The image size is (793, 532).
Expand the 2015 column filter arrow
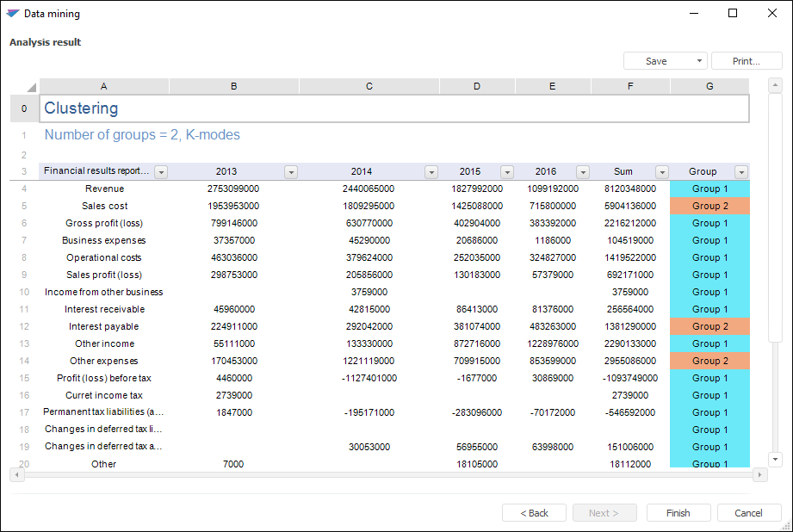(x=507, y=172)
